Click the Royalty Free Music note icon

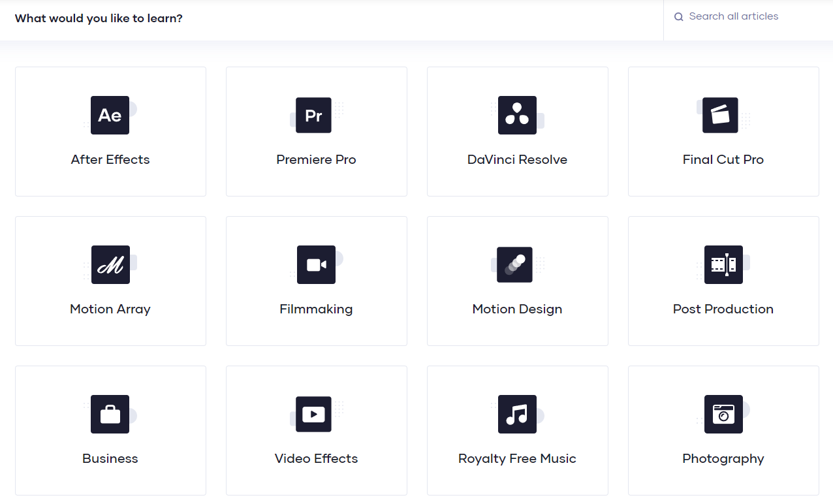pyautogui.click(x=517, y=414)
